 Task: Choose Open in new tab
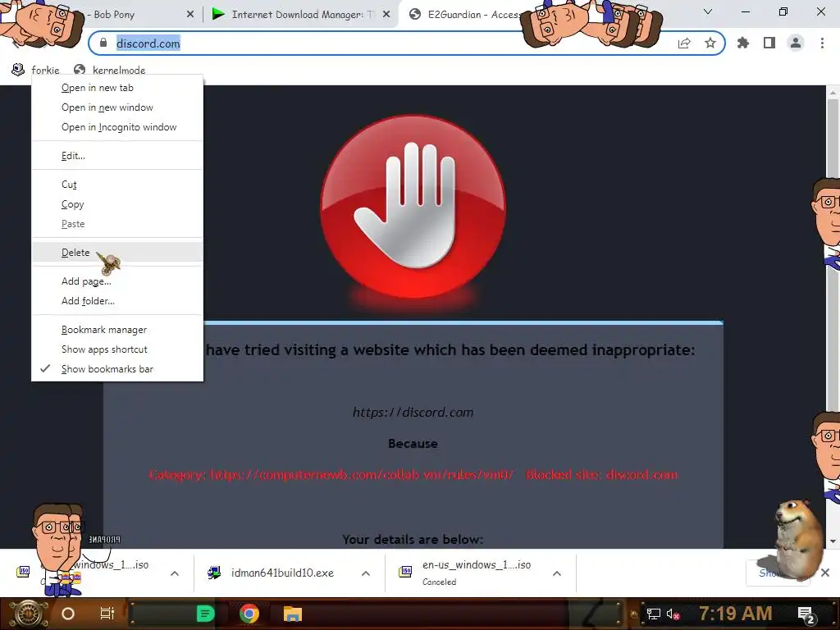tap(117, 88)
